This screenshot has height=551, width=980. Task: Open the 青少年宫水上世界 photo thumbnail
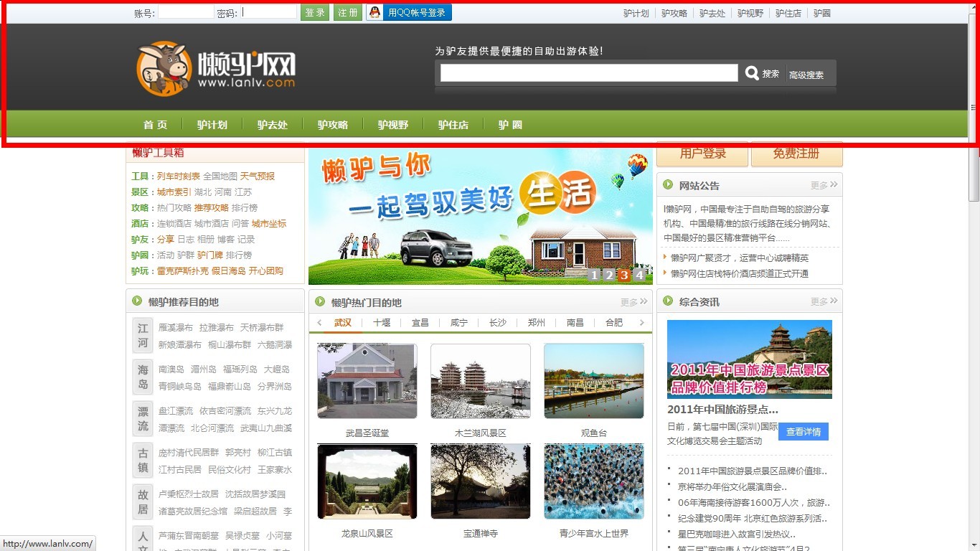coord(594,481)
